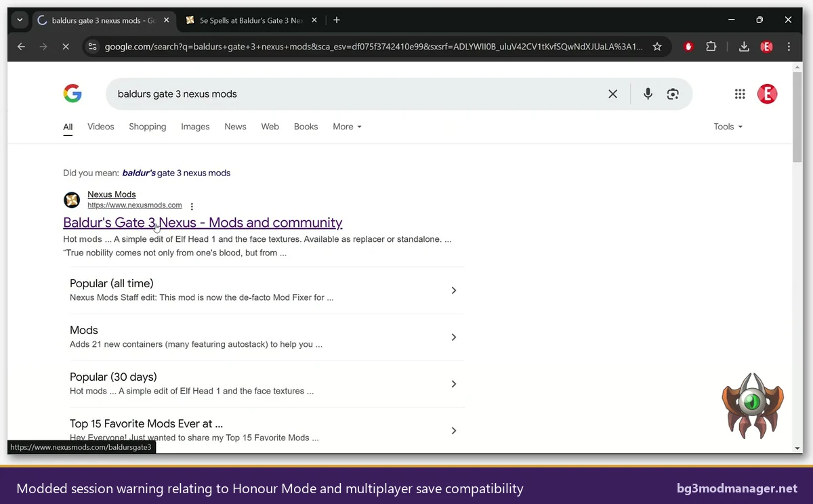Expand the More search filters dropdown

347,127
